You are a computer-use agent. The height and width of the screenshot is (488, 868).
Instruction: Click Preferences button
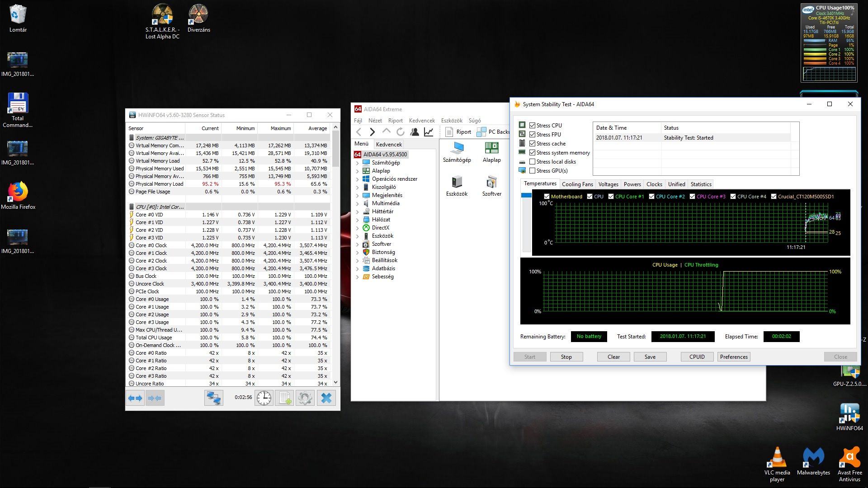pos(733,357)
